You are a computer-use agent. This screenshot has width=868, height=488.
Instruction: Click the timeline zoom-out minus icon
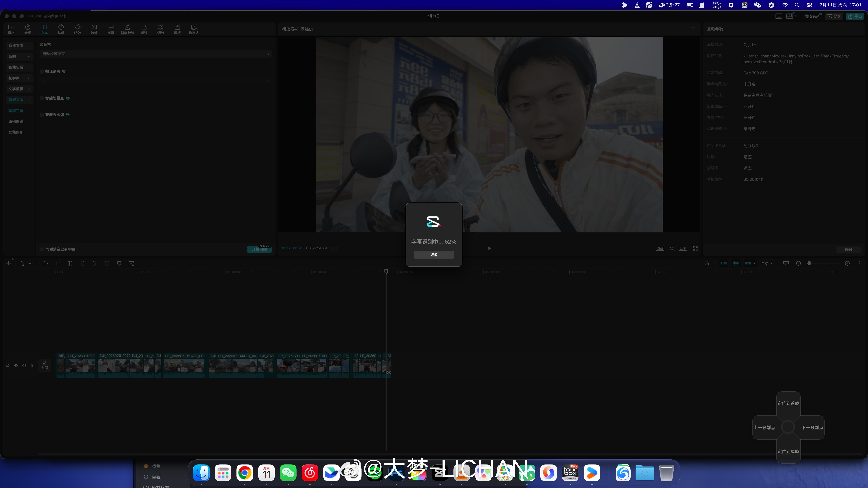point(798,263)
